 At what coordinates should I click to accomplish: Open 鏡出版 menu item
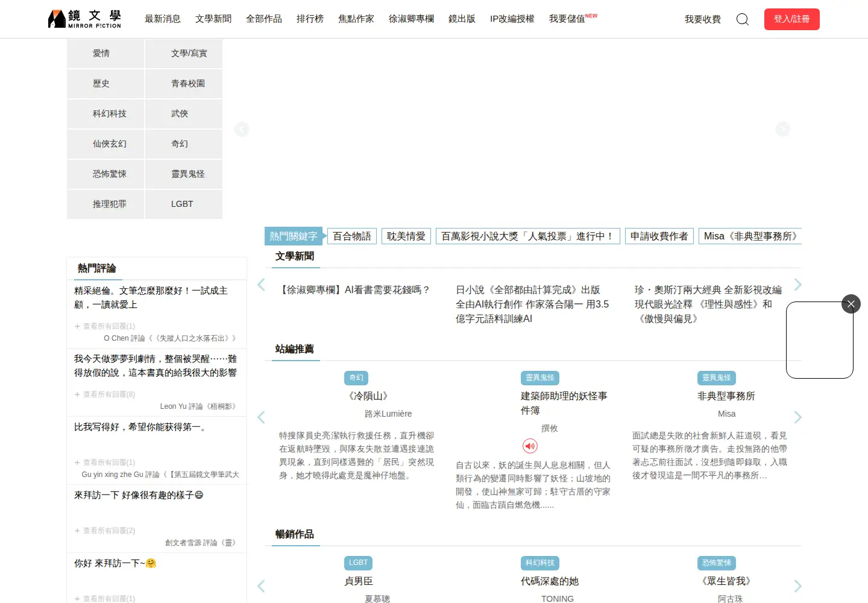[462, 19]
